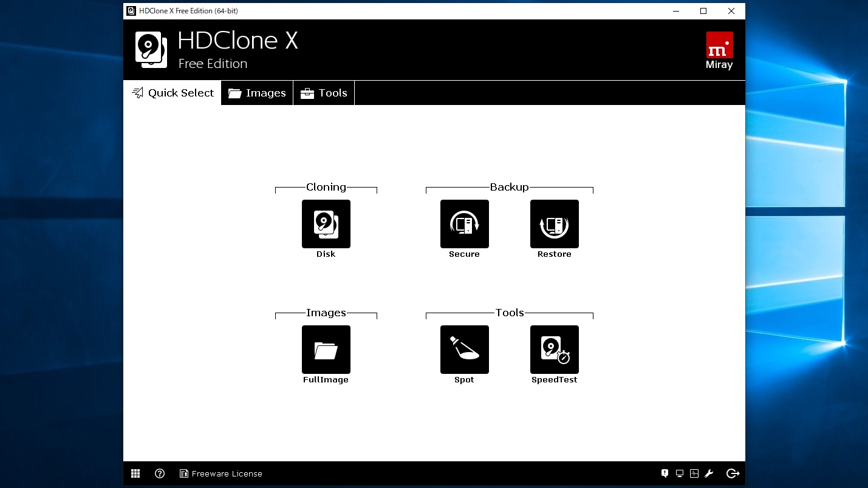Open the activity monitor pulse icon
The width and height of the screenshot is (868, 488).
pos(694,473)
